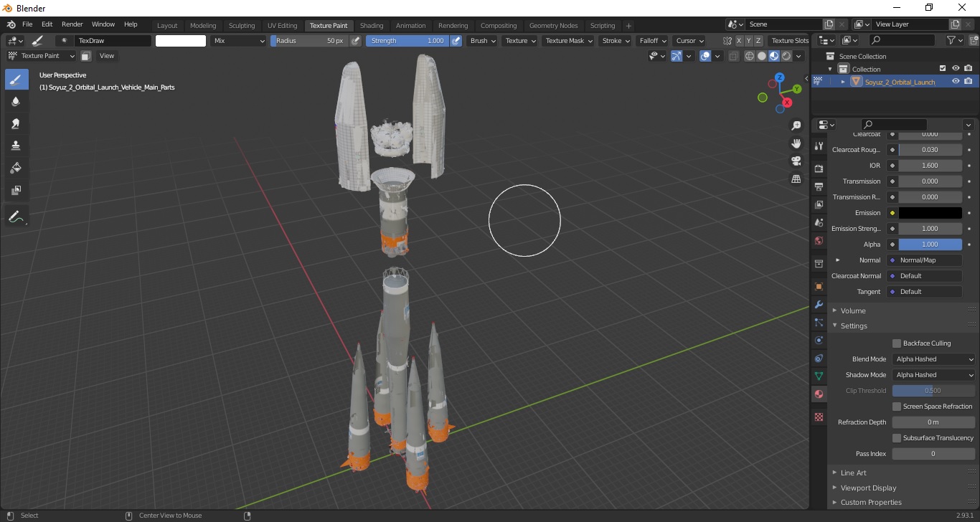The width and height of the screenshot is (980, 522).
Task: Open the File menu
Action: click(27, 24)
